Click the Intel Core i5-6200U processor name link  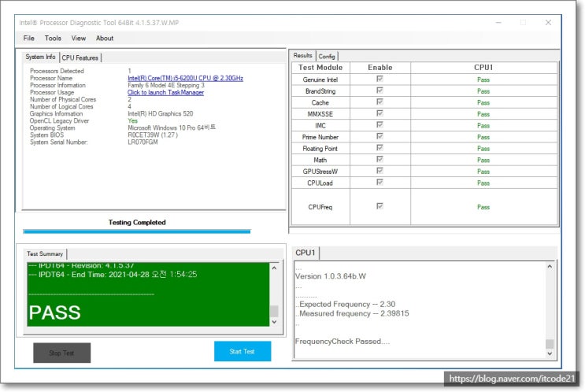(186, 78)
